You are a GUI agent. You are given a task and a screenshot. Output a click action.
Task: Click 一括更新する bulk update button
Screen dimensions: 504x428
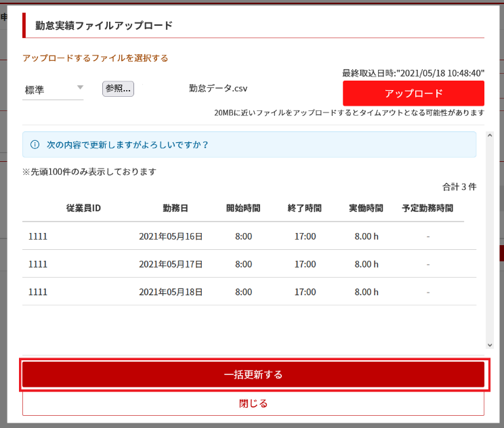click(x=253, y=374)
